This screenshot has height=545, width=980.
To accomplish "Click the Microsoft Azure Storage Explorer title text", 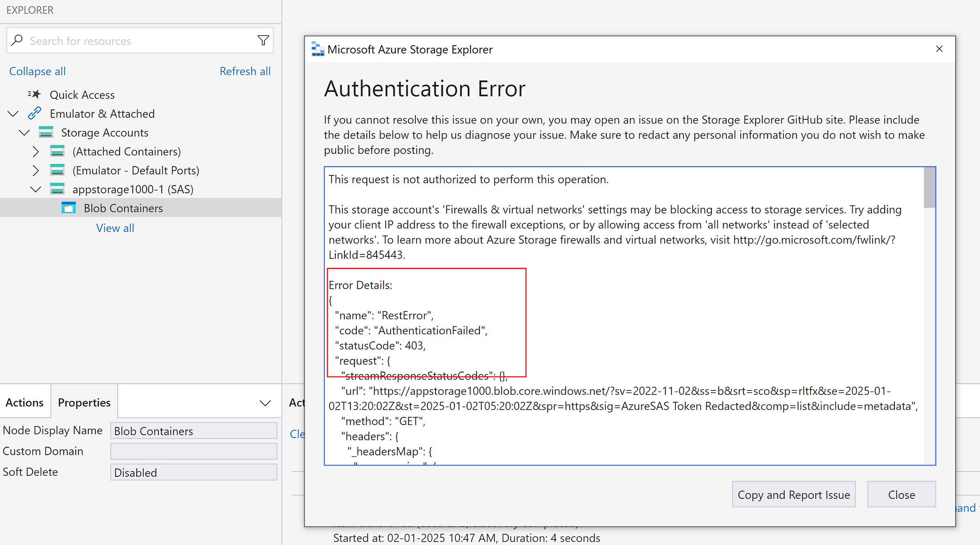I will coord(410,49).
